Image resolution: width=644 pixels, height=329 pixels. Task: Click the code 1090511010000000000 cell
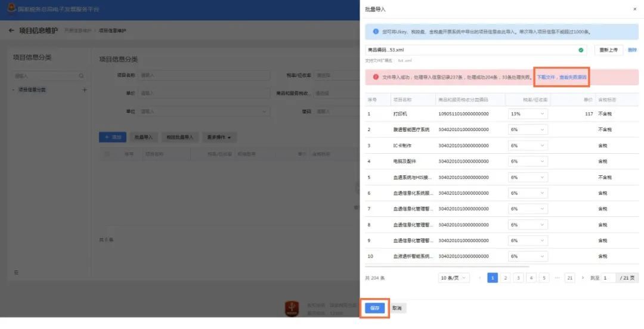click(464, 114)
